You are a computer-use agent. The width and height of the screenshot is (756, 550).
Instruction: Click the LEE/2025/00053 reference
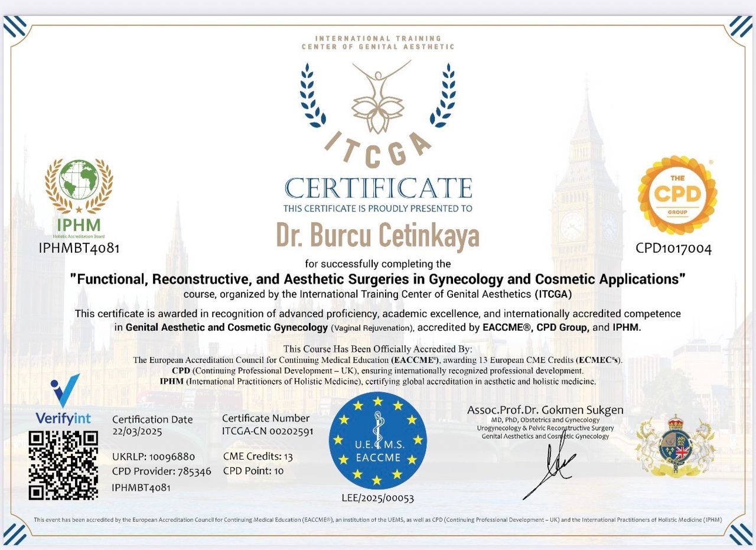click(377, 498)
